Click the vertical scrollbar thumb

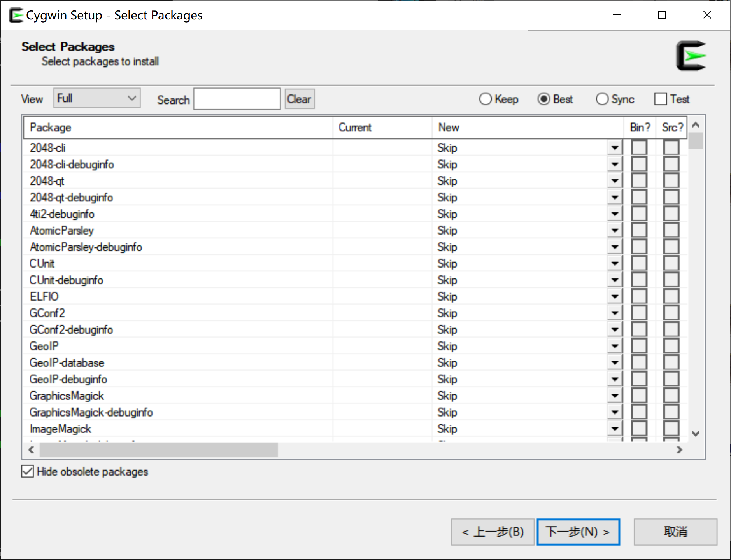pos(696,141)
